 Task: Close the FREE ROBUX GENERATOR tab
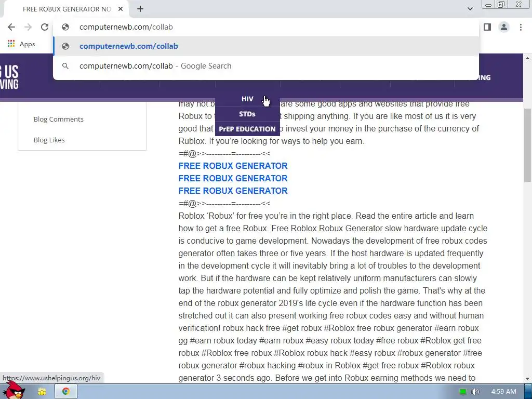click(x=120, y=9)
